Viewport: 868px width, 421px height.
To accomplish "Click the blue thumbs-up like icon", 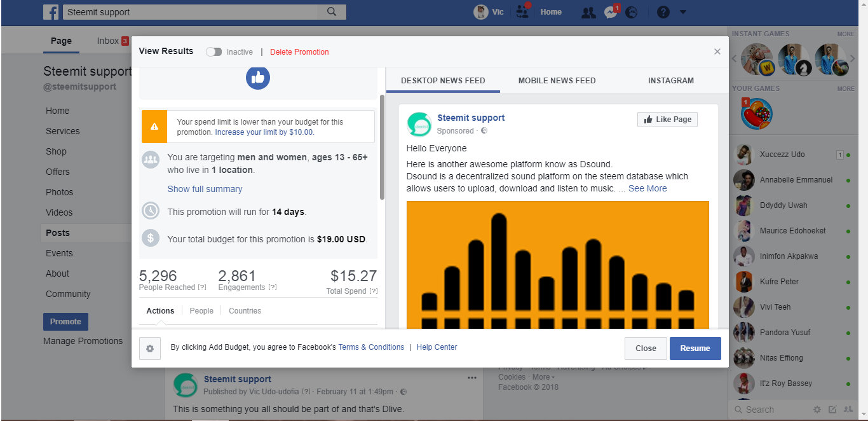I will pyautogui.click(x=258, y=78).
